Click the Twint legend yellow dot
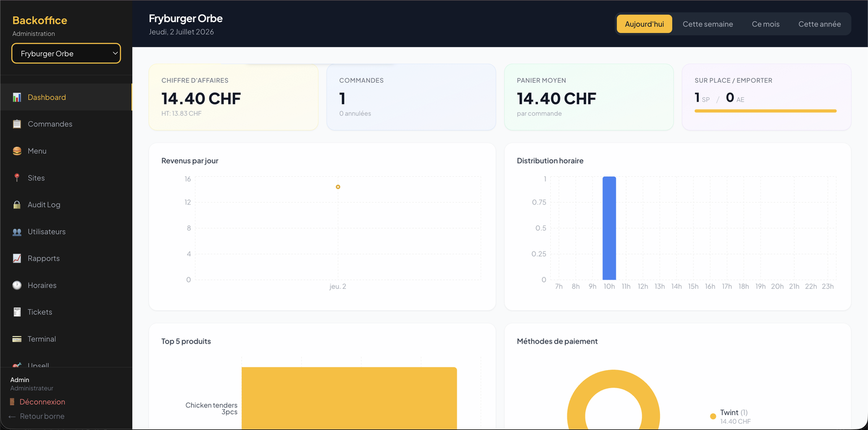The width and height of the screenshot is (868, 430). click(713, 416)
